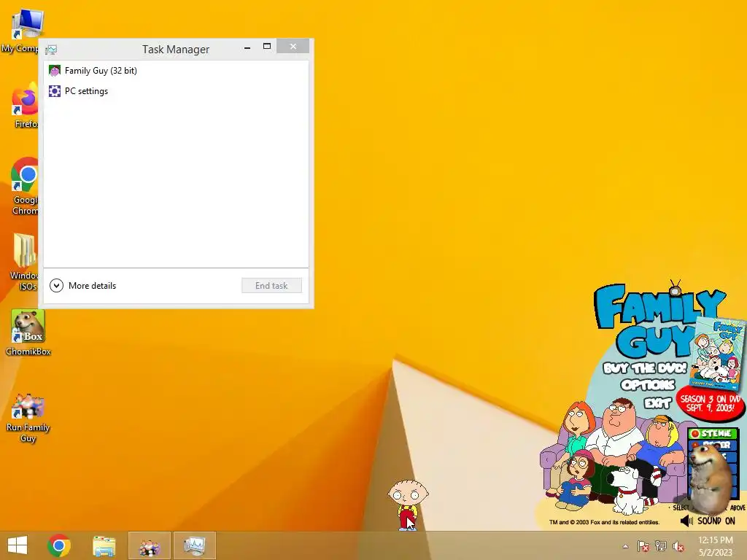The height and width of the screenshot is (560, 747).
Task: Click the Family Guy app icon in list
Action: click(55, 71)
